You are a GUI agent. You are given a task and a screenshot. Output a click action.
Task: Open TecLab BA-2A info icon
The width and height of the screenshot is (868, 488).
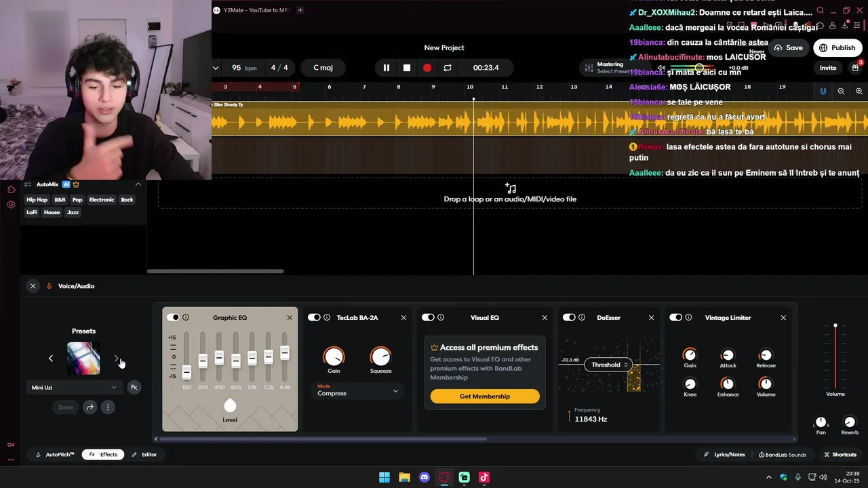[x=327, y=317]
